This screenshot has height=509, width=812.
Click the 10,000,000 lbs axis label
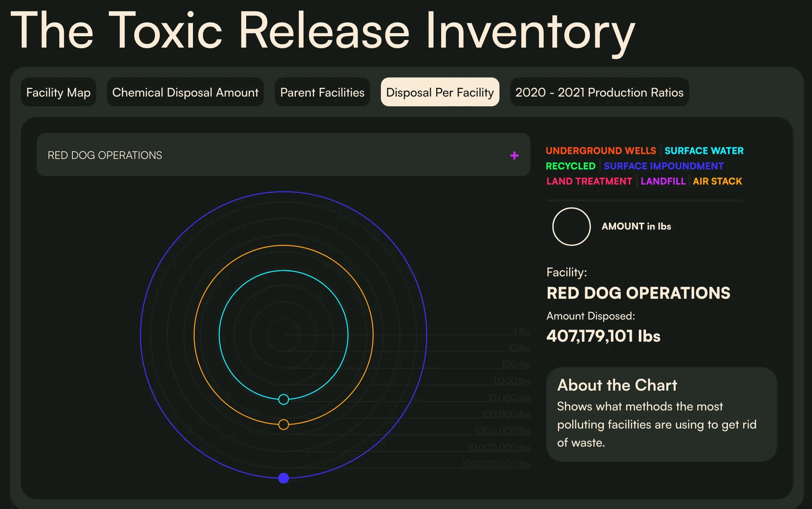(499, 447)
